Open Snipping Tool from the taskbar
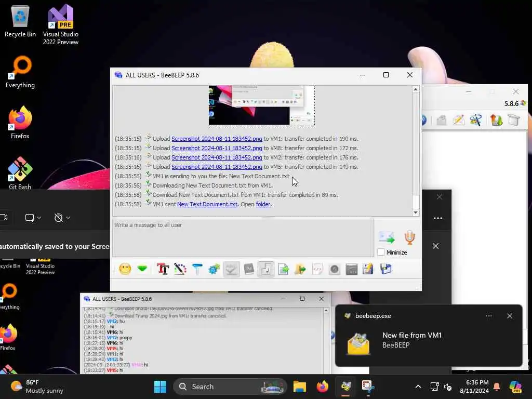Screen dimensions: 532x399 coord(368,387)
